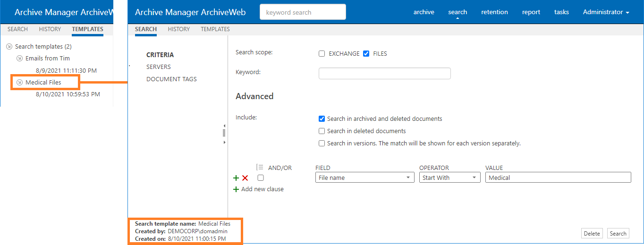Uncheck the FILES search scope checkbox

[366, 54]
